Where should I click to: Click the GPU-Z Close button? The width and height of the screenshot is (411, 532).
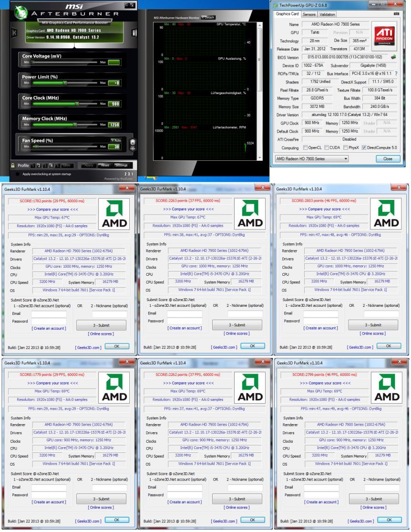388,158
